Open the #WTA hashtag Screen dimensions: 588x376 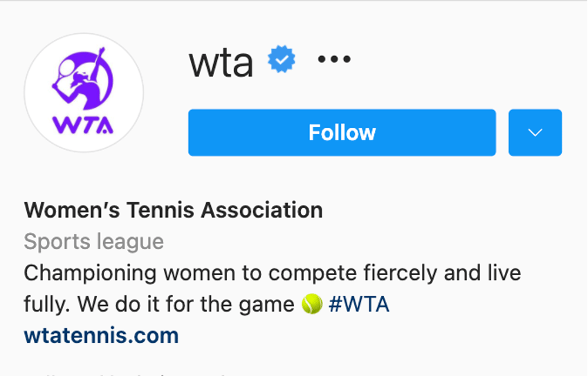coord(359,304)
